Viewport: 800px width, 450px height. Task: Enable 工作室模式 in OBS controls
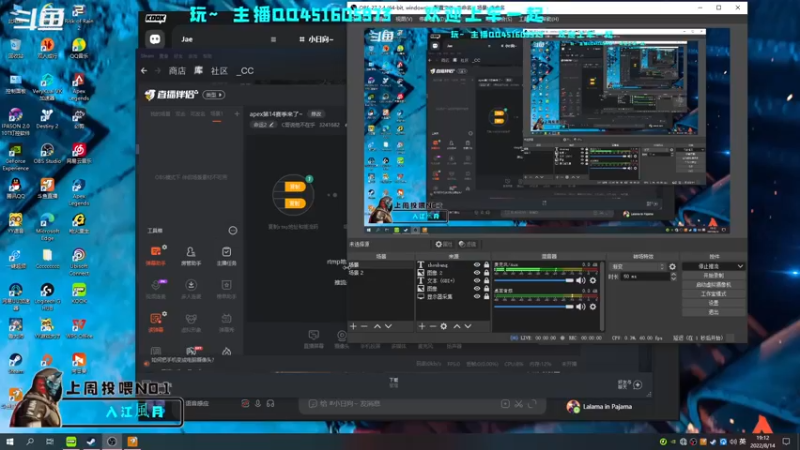[x=713, y=294]
